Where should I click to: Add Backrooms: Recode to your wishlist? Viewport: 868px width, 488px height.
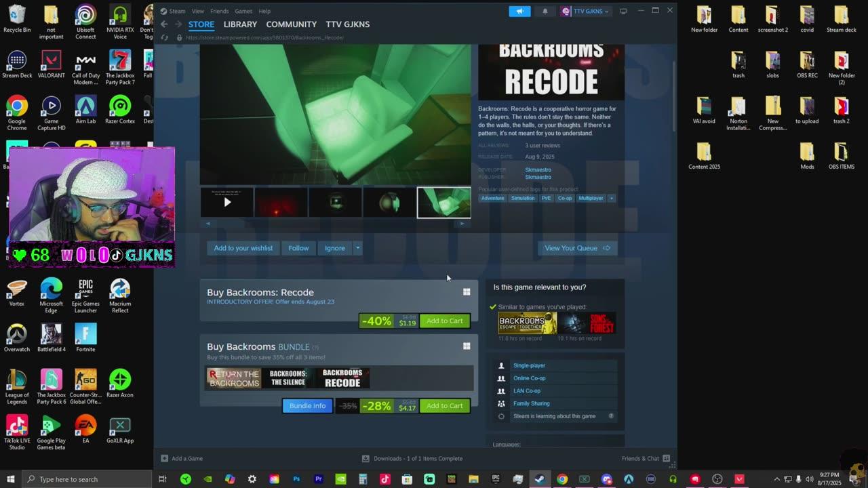click(243, 248)
